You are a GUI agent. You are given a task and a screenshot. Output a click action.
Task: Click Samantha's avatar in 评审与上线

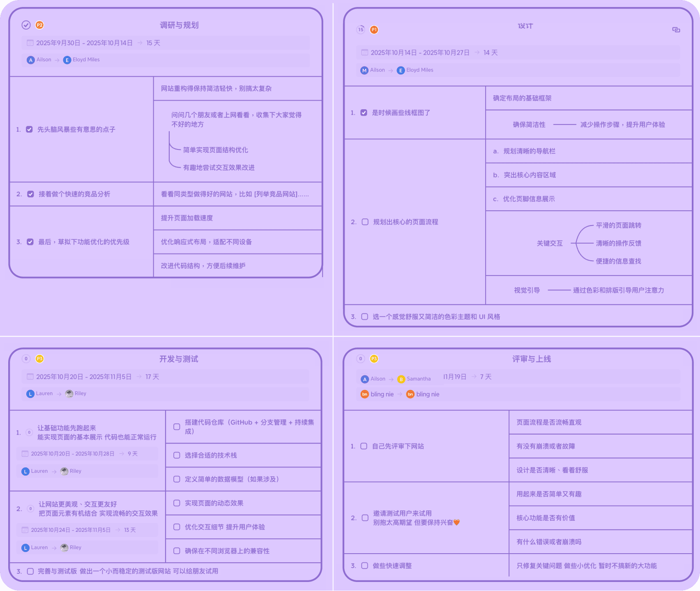[x=401, y=379]
